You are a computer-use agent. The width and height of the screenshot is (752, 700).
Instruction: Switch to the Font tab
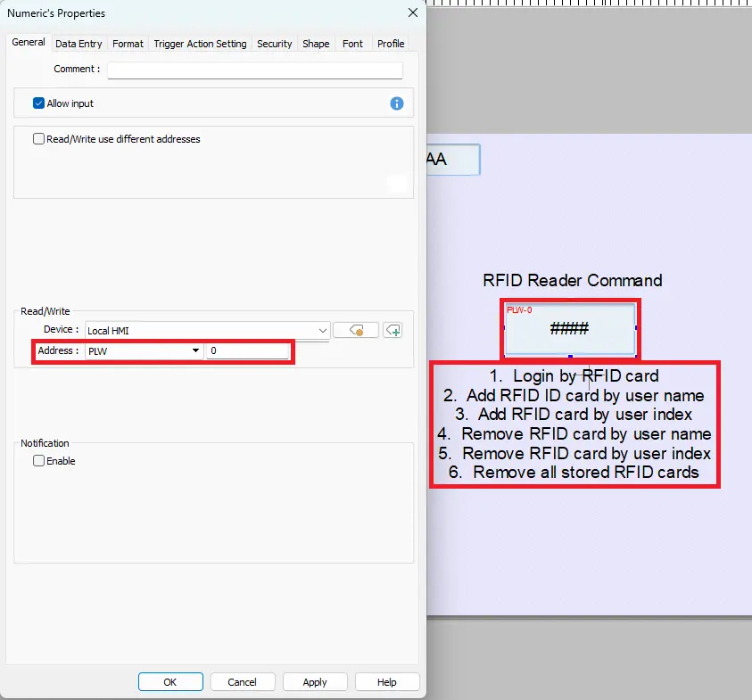click(x=352, y=43)
